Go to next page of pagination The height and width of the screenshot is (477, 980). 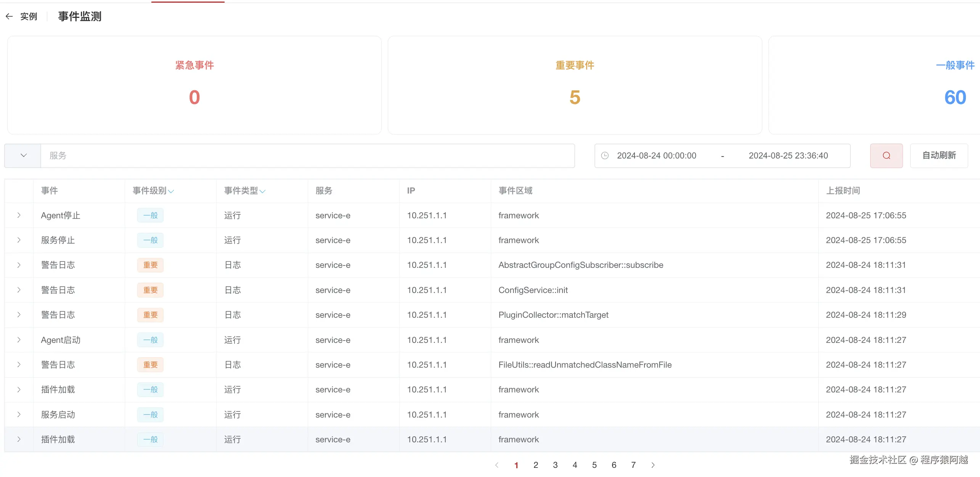(653, 465)
